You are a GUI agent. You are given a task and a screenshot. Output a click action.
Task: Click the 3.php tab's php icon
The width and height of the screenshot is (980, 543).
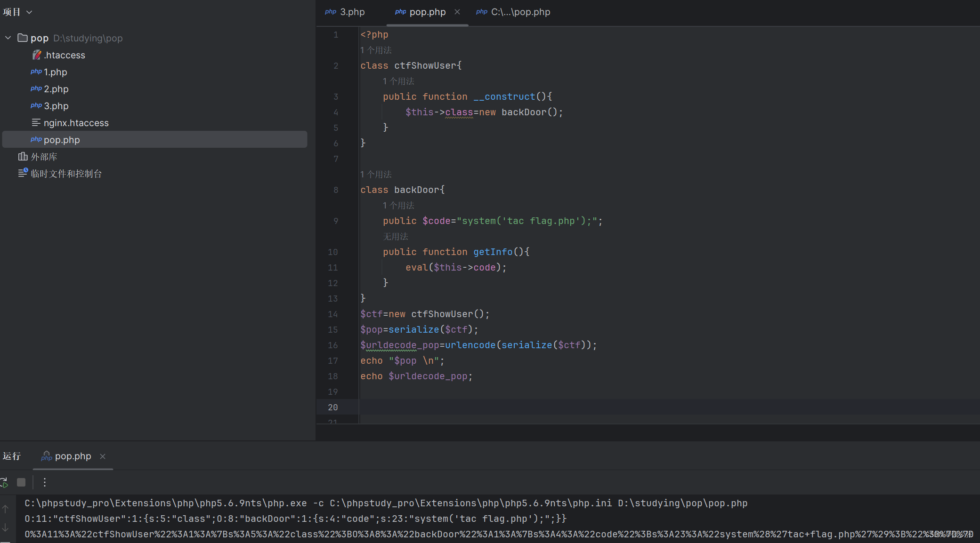tap(331, 12)
